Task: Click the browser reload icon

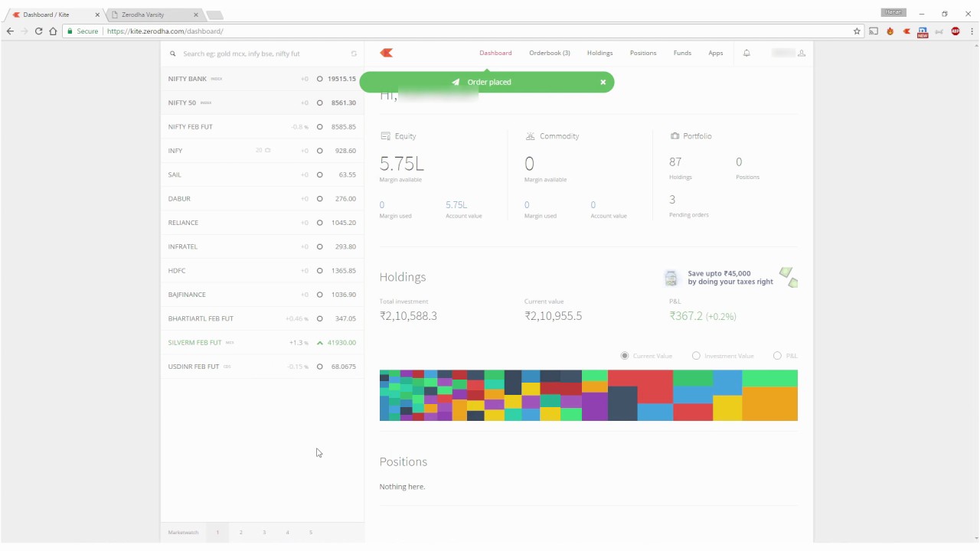Action: click(x=38, y=31)
